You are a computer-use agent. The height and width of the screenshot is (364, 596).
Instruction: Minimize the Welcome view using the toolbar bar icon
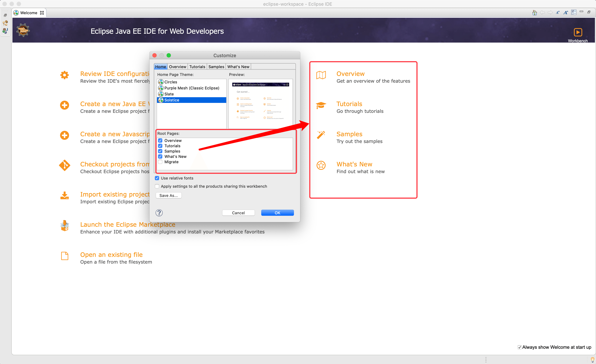[x=581, y=12]
